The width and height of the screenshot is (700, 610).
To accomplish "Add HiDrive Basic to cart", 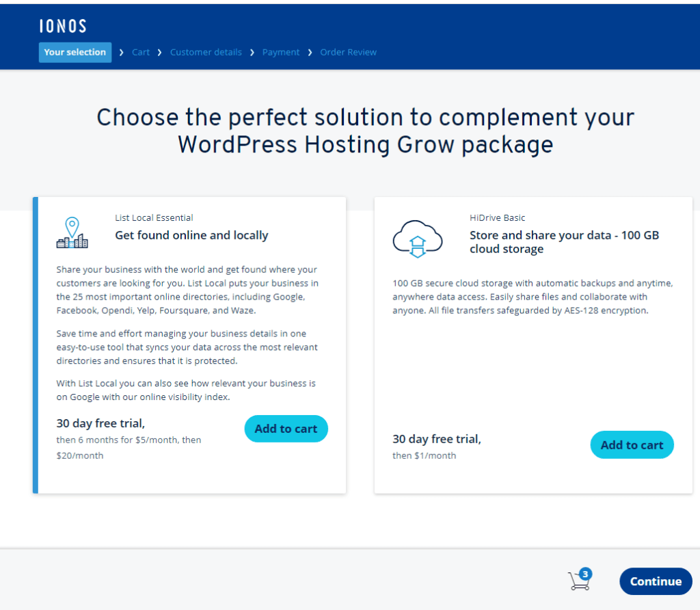I will pyautogui.click(x=632, y=445).
